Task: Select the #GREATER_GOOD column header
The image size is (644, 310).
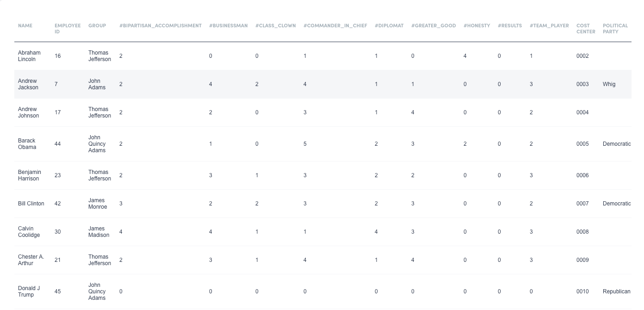Action: (x=433, y=26)
